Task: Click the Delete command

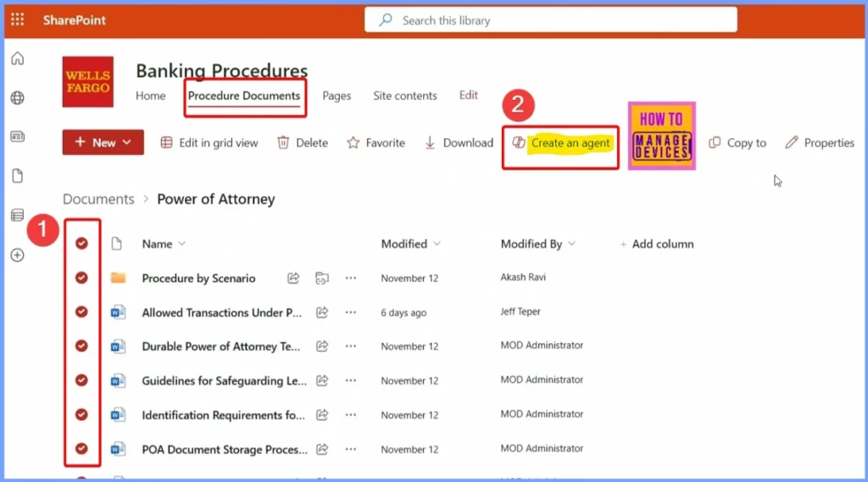Action: (x=303, y=143)
